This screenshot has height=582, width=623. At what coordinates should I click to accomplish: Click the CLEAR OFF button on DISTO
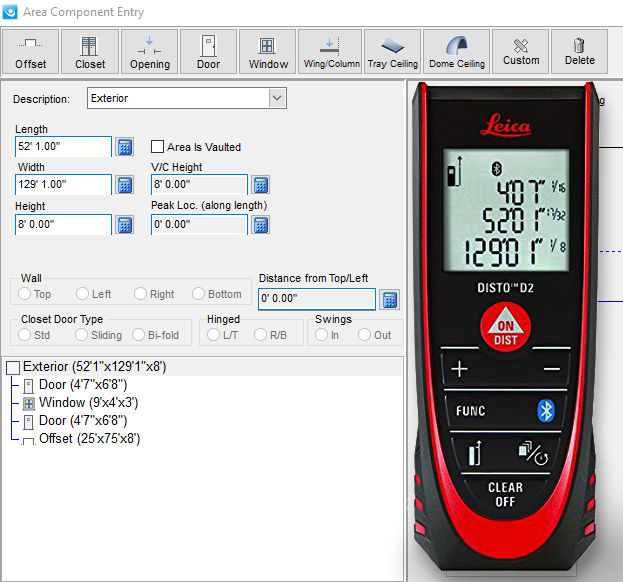[x=505, y=494]
